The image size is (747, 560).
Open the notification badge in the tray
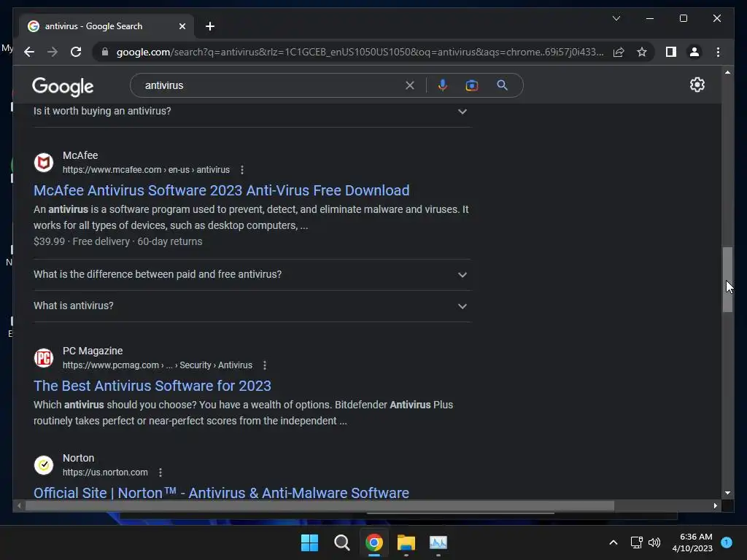(x=727, y=542)
